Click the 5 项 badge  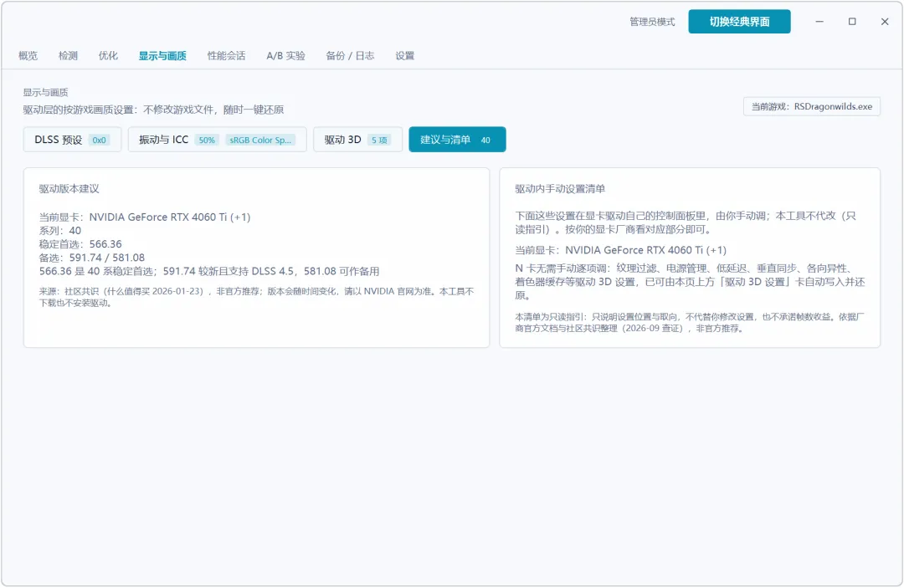pos(379,140)
